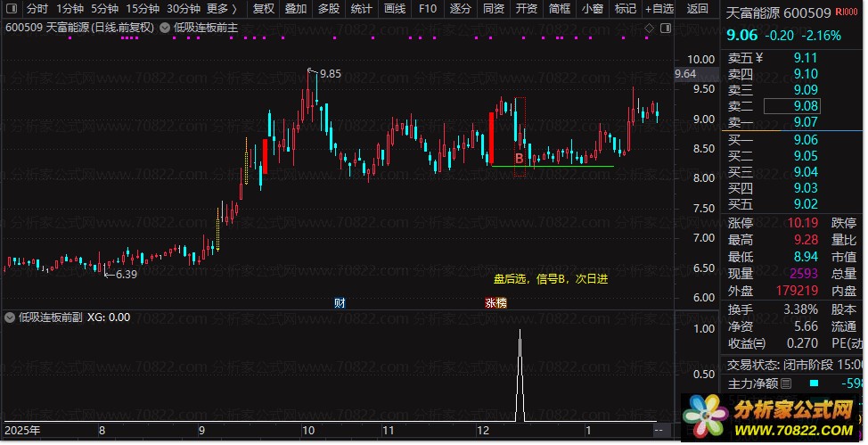The height and width of the screenshot is (445, 868).
Task: Open F10 company information
Action: coord(428,9)
